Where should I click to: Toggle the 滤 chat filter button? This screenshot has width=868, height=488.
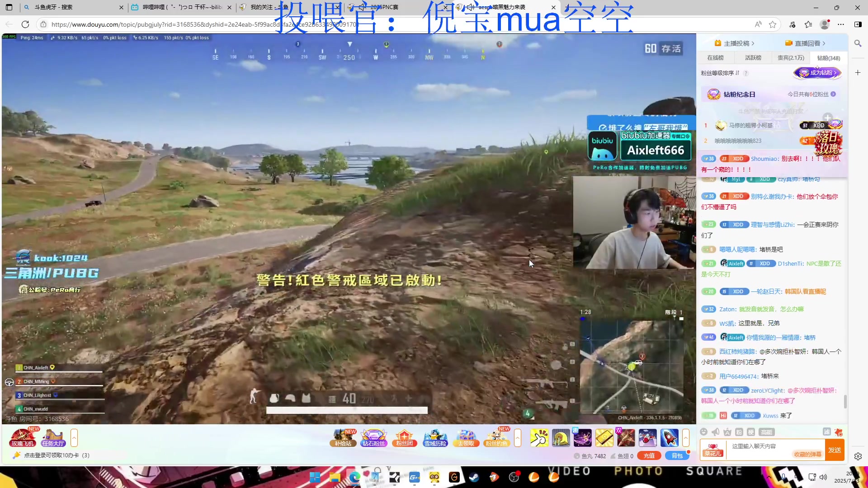pos(827,432)
